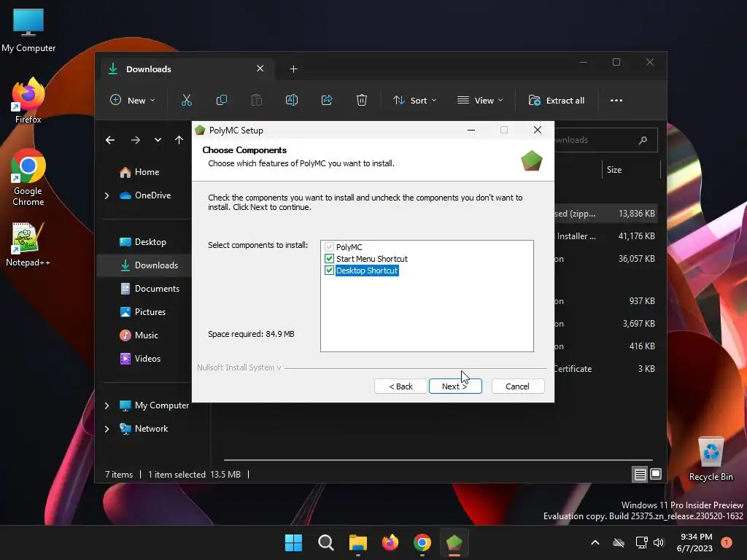Click the search magnifier in Explorer search box

(x=643, y=140)
